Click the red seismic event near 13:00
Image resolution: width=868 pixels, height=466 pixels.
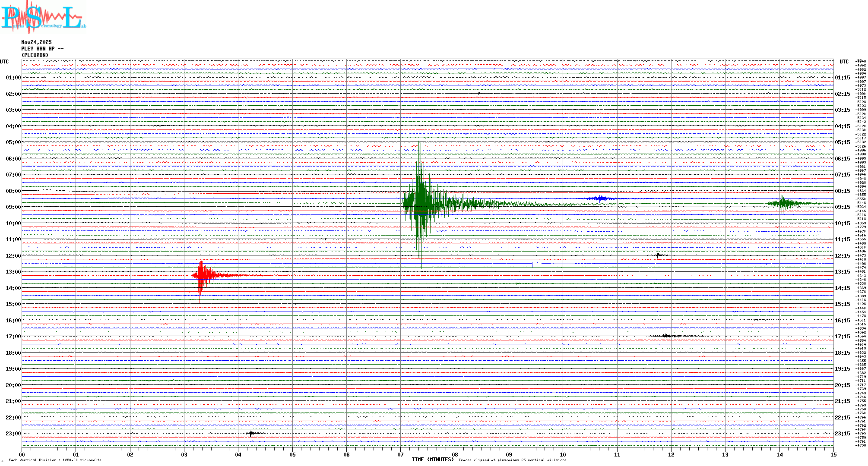click(x=202, y=275)
